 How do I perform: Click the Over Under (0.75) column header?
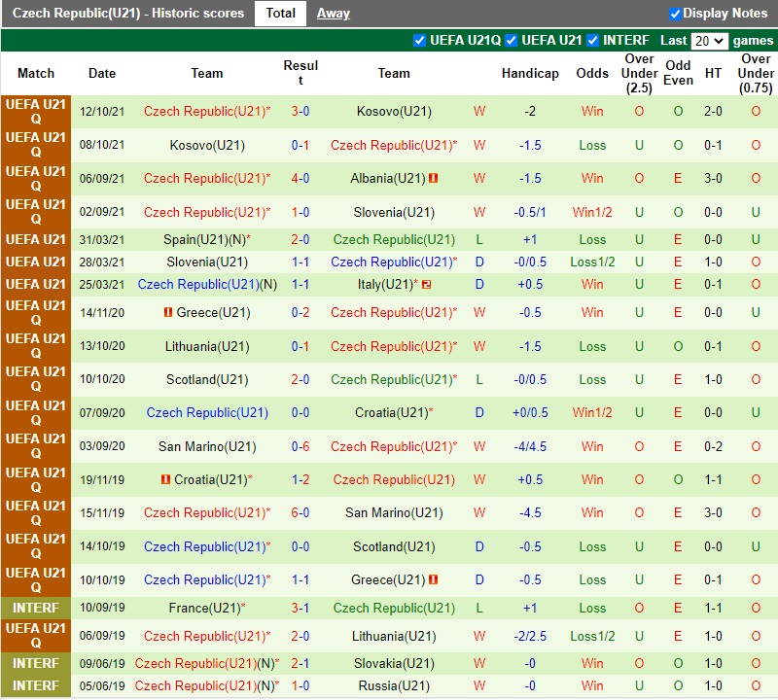pos(756,74)
